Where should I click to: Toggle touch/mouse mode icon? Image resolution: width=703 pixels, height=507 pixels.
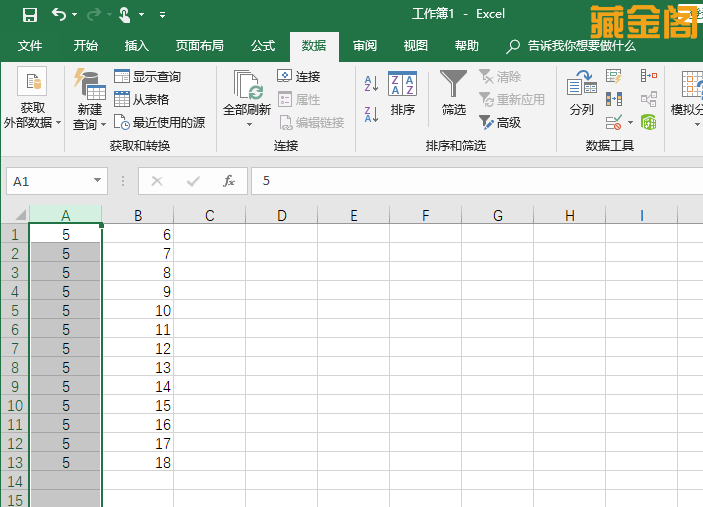[x=125, y=15]
